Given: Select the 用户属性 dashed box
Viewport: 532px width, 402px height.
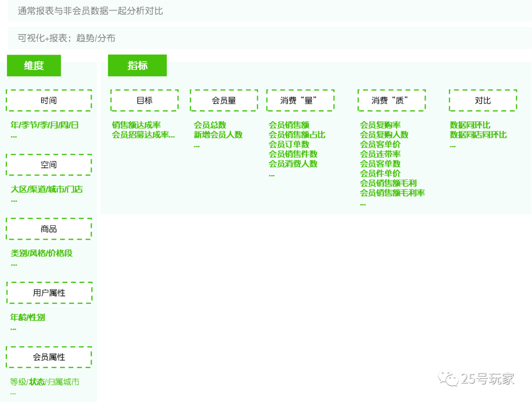Looking at the screenshot, I should [x=49, y=293].
